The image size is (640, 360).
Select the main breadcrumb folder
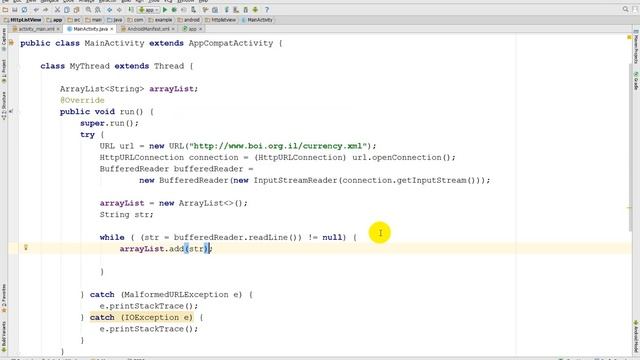93,20
